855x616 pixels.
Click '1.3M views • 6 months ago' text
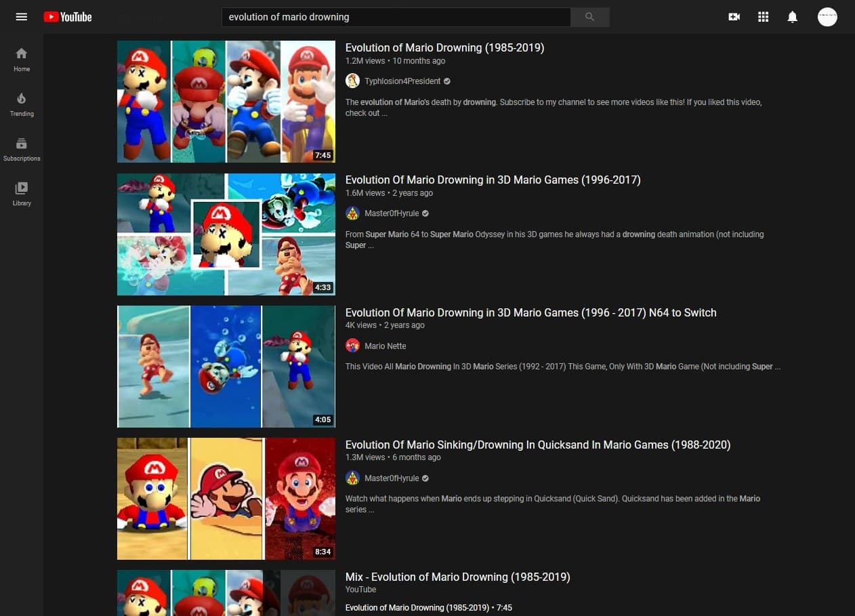pyautogui.click(x=393, y=457)
